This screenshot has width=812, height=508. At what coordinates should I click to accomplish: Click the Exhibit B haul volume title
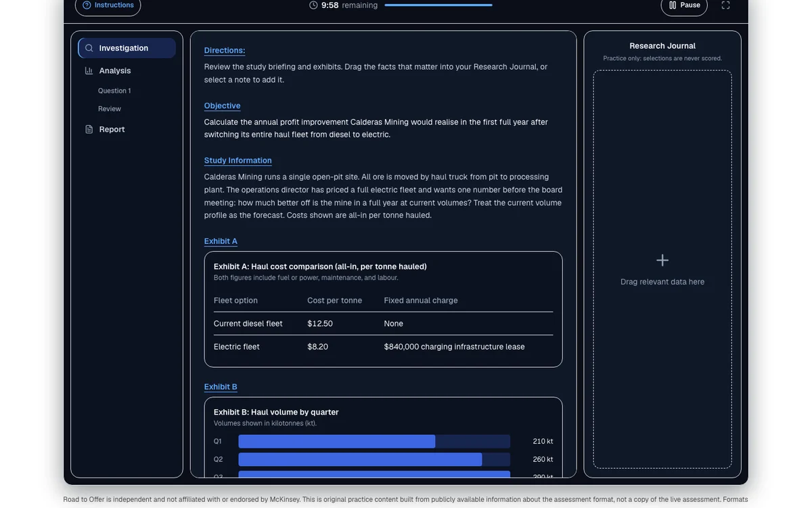(276, 412)
